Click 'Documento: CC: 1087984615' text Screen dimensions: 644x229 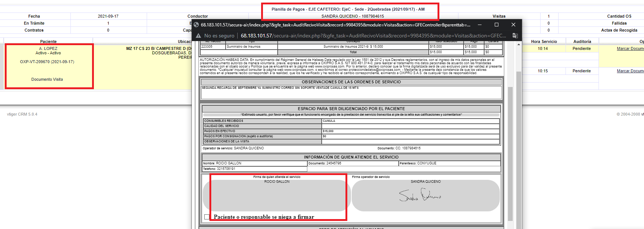pyautogui.click(x=399, y=148)
